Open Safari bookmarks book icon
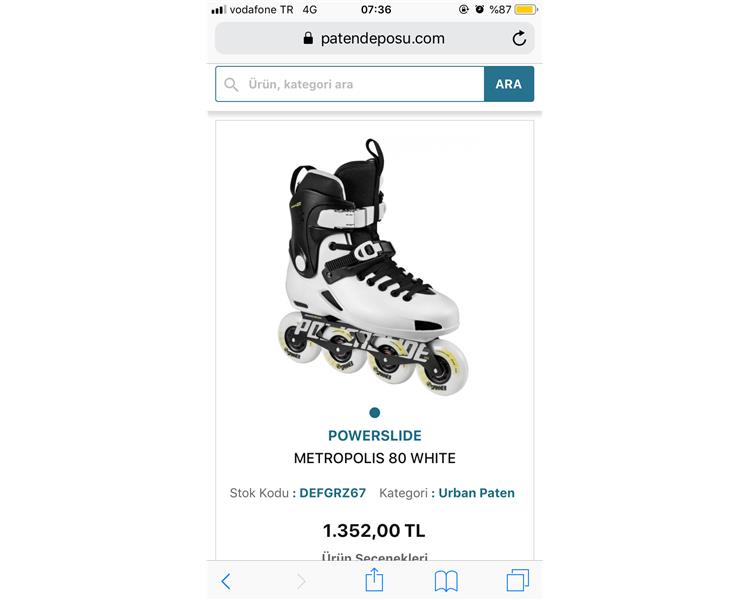This screenshot has width=750, height=600. tap(446, 581)
